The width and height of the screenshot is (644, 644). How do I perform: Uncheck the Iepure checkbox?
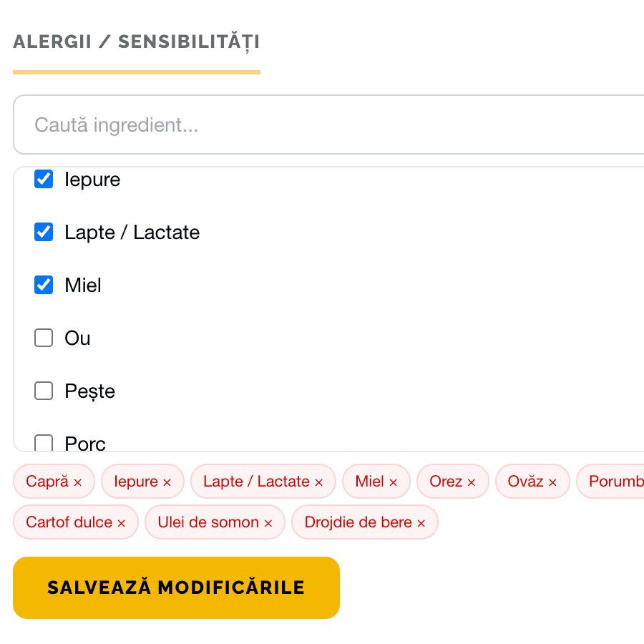click(44, 179)
